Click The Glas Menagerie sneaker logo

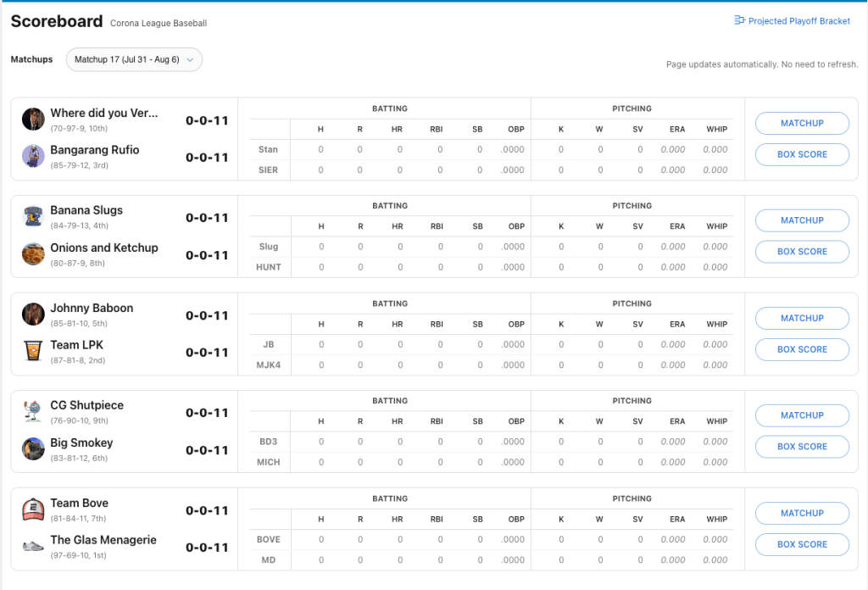tap(33, 547)
